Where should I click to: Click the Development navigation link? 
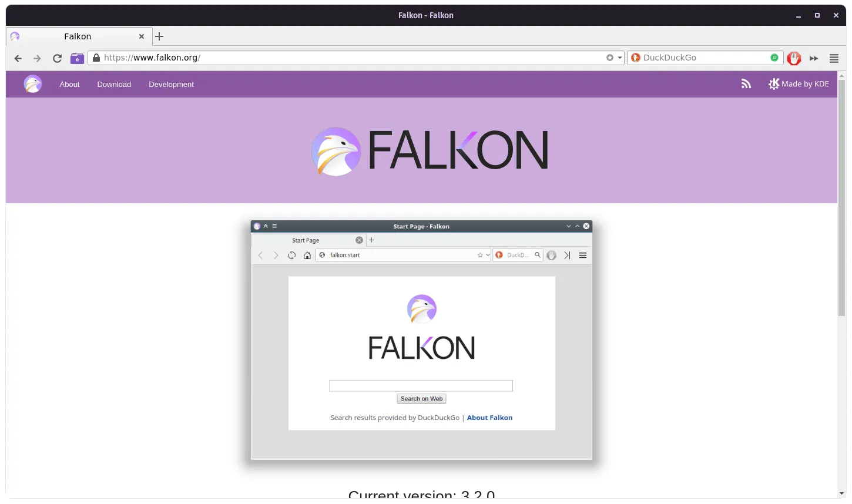click(171, 85)
